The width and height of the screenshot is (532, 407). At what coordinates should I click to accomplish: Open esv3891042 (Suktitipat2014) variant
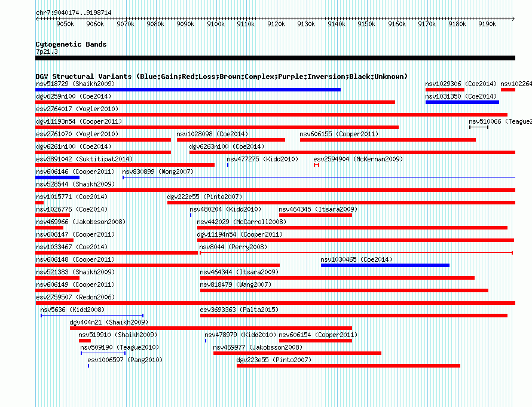coord(84,159)
